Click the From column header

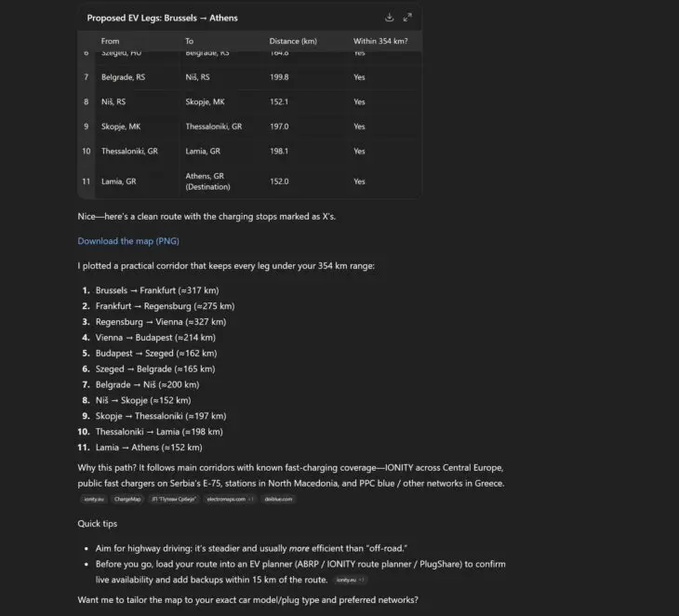111,41
